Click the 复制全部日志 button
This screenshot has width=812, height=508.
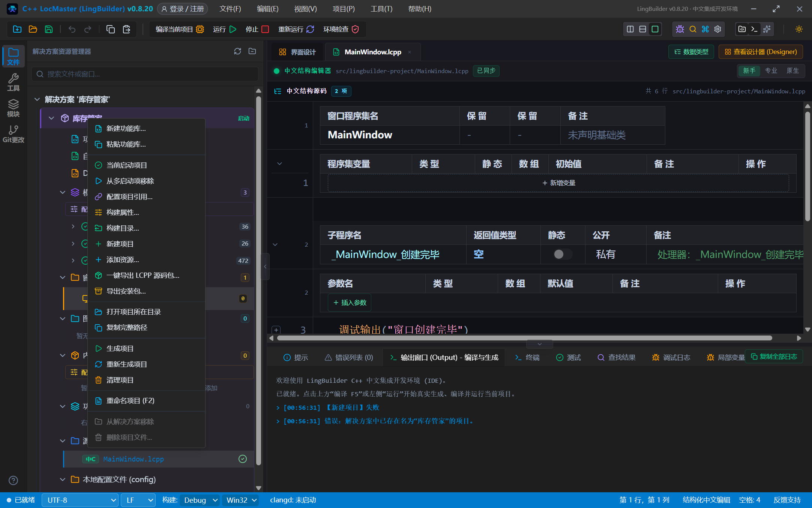774,357
